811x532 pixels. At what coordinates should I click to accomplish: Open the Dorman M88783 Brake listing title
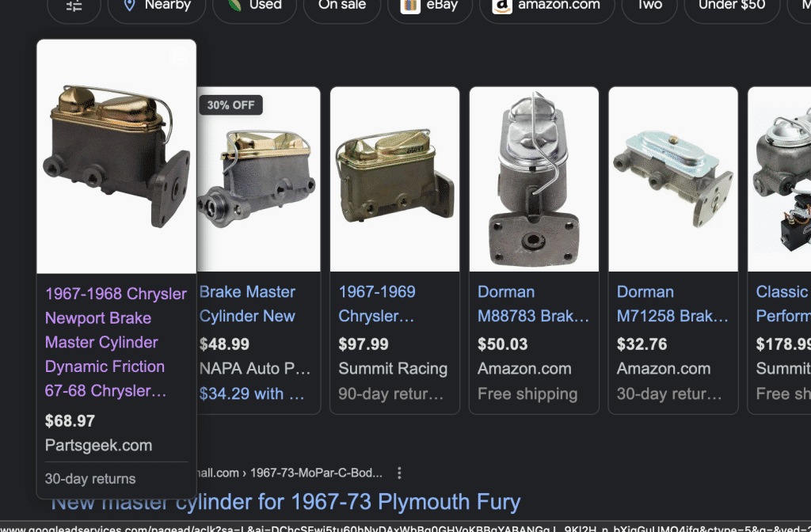click(x=533, y=304)
